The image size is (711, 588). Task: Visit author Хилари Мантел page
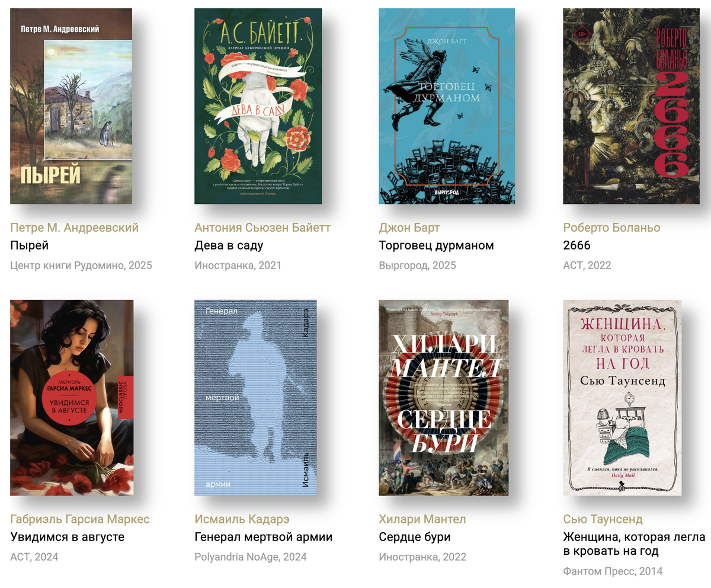click(422, 519)
